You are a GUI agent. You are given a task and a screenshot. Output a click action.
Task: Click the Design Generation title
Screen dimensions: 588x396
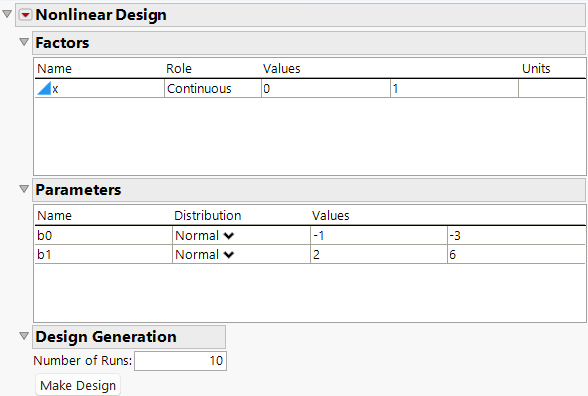pyautogui.click(x=106, y=337)
